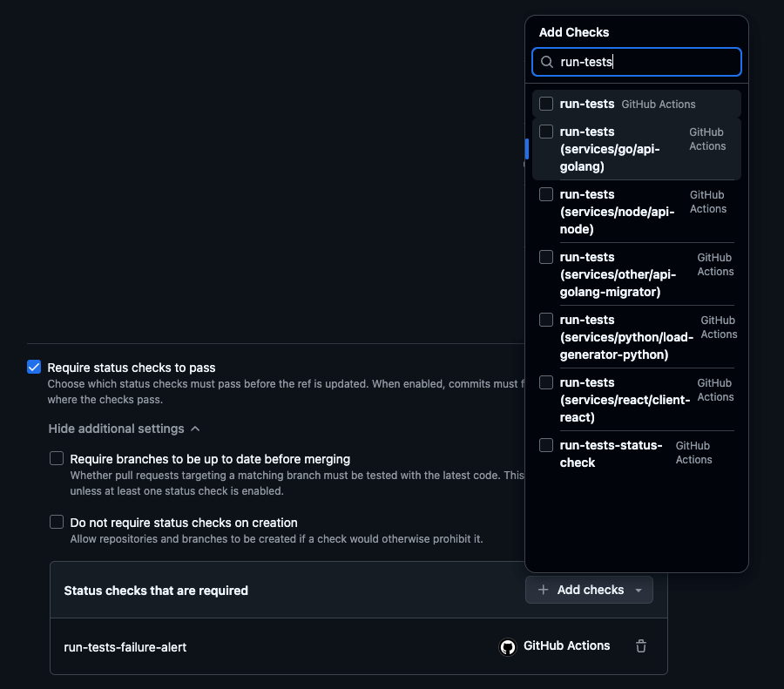Open the Add checks dropdown arrow
This screenshot has height=689, width=784.
coord(639,591)
